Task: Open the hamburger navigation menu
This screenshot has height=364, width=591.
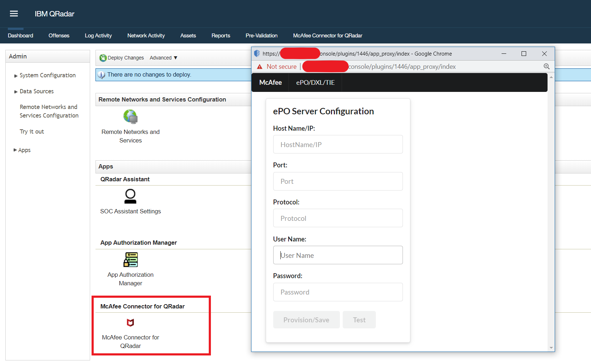Action: click(14, 14)
